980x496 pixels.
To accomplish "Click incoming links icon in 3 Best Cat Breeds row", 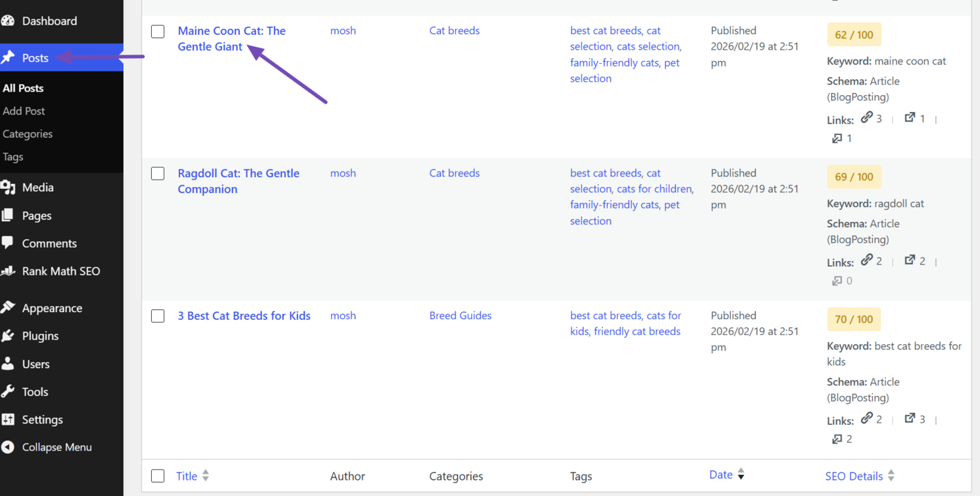I will [x=836, y=439].
